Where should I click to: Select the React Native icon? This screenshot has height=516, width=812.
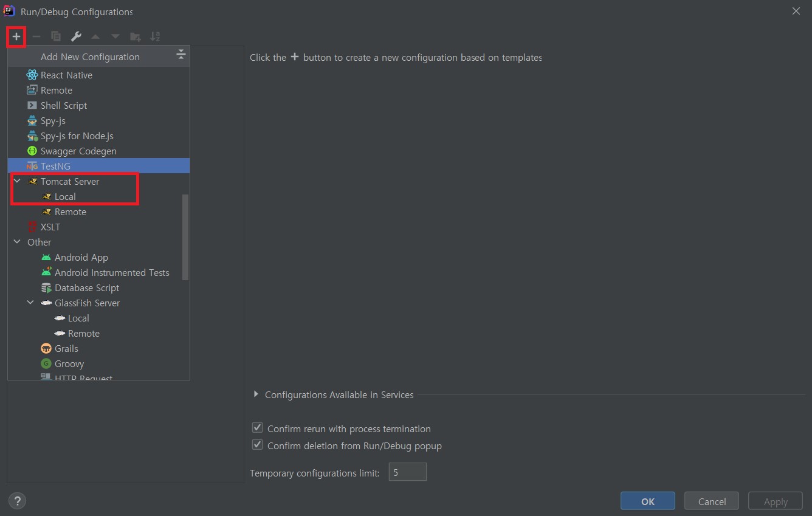32,75
